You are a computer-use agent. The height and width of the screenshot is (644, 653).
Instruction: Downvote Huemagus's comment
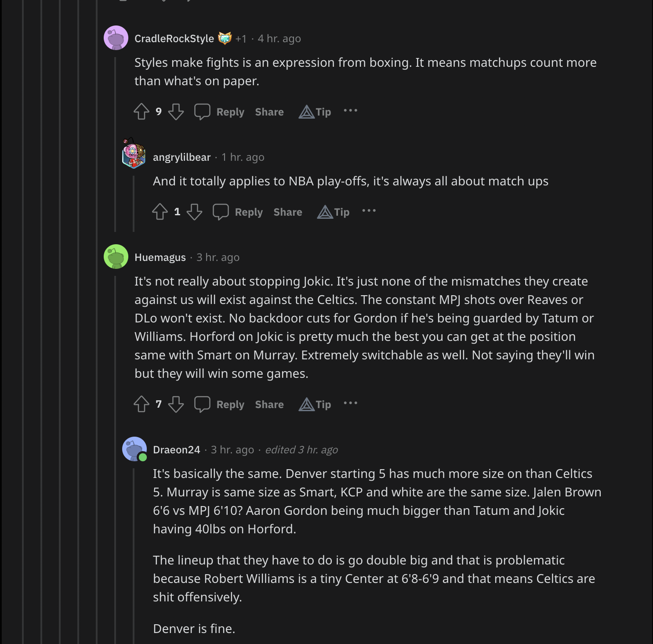(176, 404)
